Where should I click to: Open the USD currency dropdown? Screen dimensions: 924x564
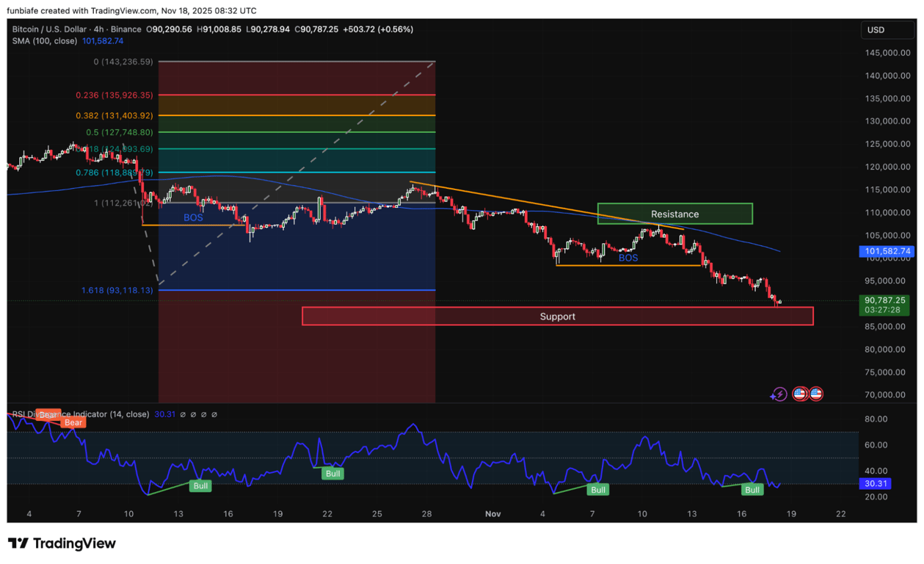pos(887,29)
